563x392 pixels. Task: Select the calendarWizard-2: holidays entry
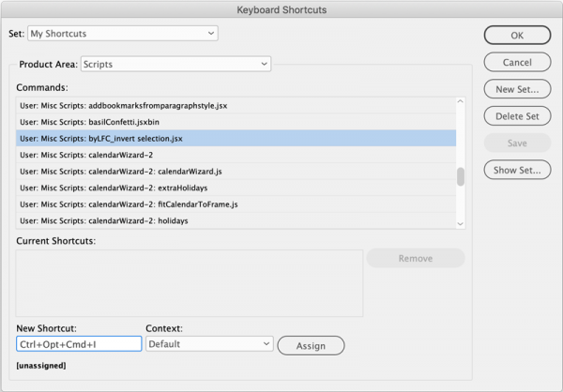104,220
